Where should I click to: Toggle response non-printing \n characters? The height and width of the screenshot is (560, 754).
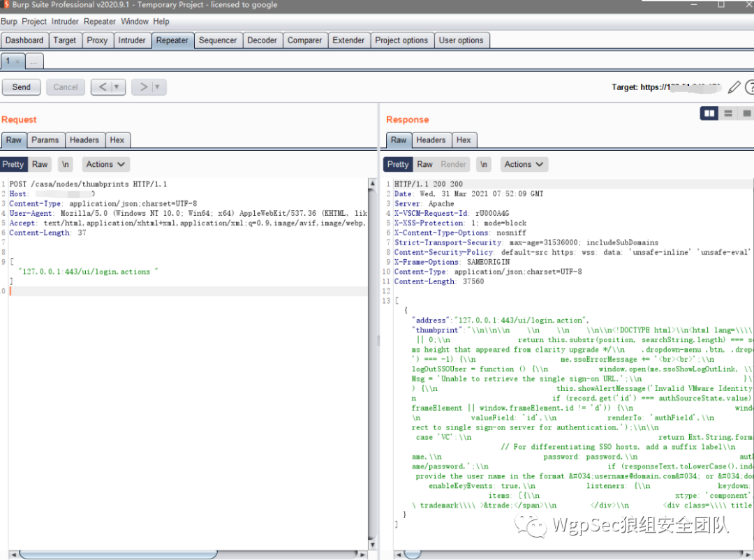coord(484,165)
